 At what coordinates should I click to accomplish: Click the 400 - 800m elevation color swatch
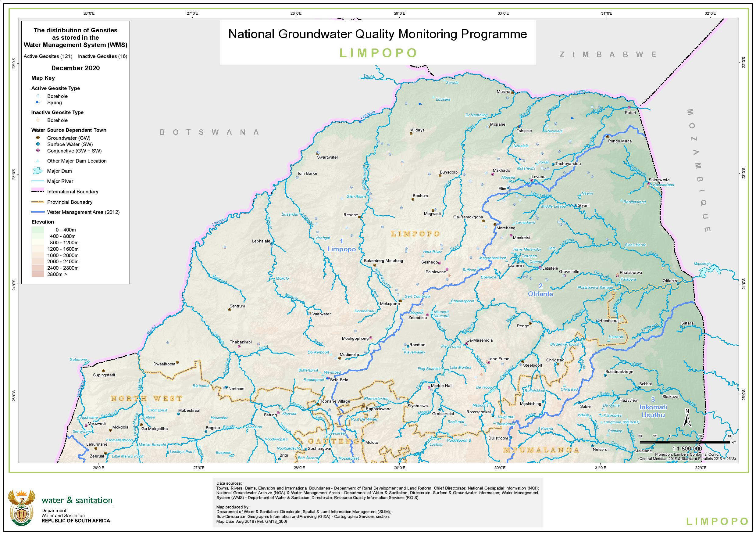pyautogui.click(x=37, y=236)
